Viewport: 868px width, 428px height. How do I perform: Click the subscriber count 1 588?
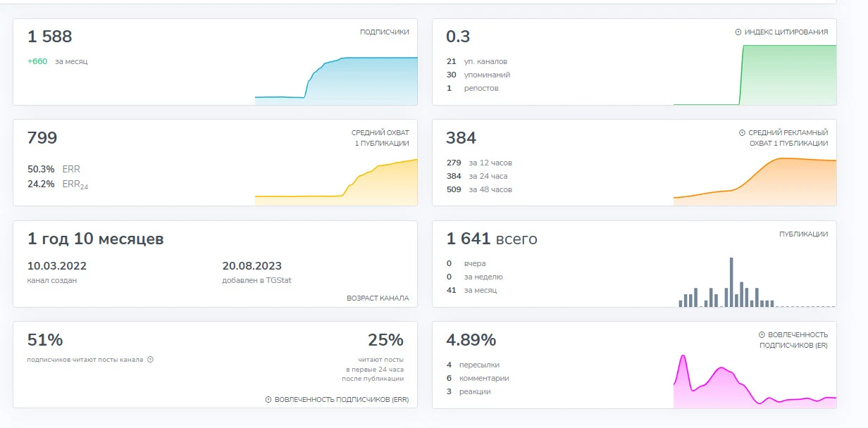pos(50,37)
